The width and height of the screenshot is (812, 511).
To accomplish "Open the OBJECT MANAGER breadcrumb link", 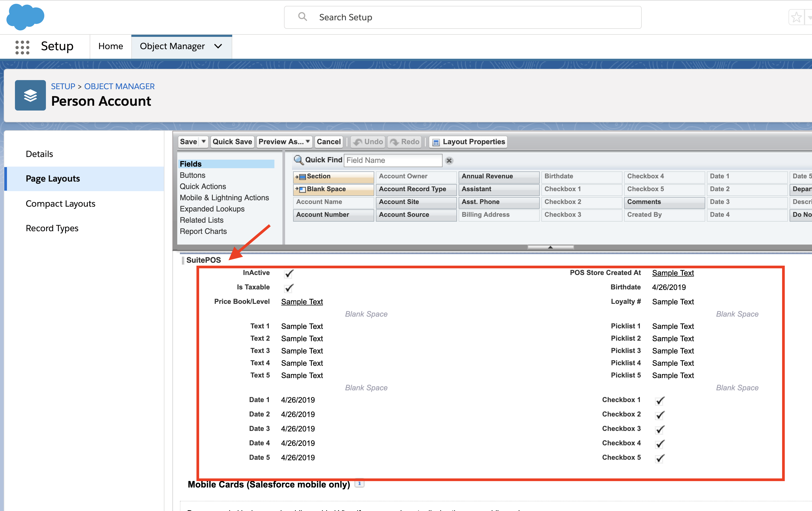I will pos(119,86).
